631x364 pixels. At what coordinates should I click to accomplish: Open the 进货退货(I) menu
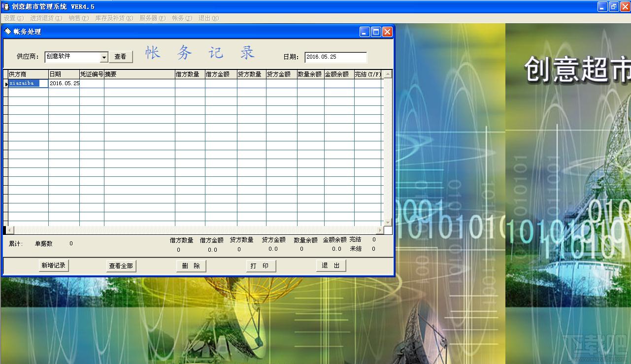(46, 18)
